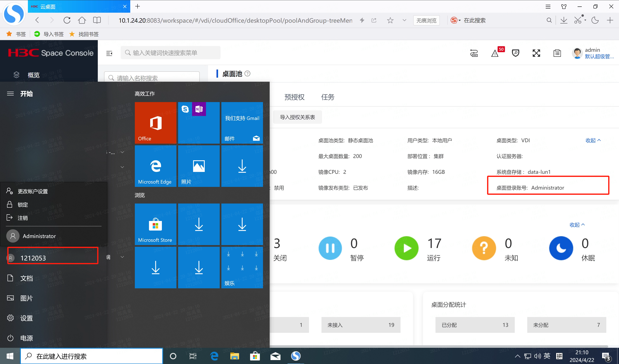619x364 pixels.
Task: Click the fullscreen expand icon in header
Action: click(x=536, y=53)
